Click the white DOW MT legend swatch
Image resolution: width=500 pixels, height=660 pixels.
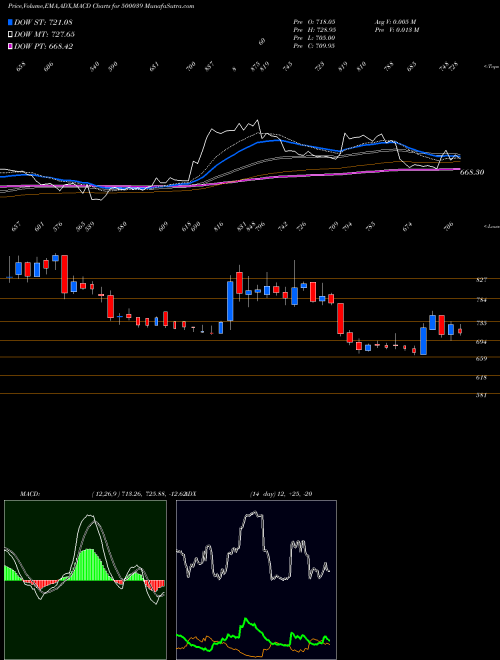pyautogui.click(x=10, y=34)
